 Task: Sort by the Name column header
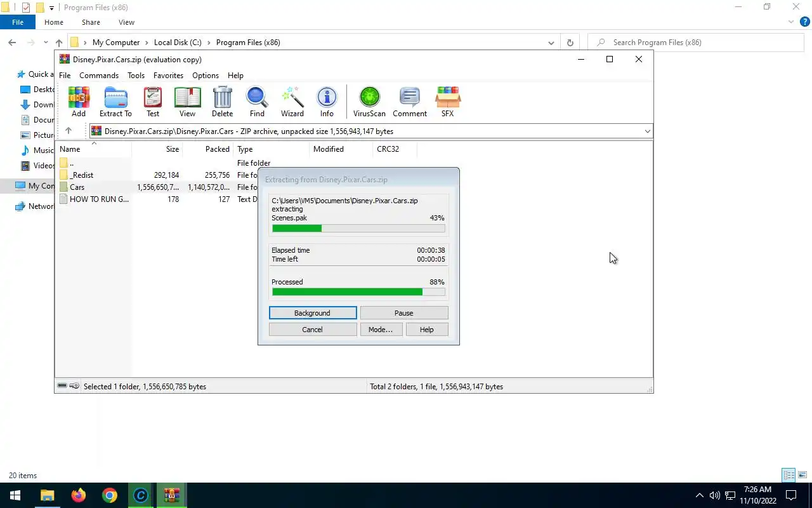coord(94,149)
